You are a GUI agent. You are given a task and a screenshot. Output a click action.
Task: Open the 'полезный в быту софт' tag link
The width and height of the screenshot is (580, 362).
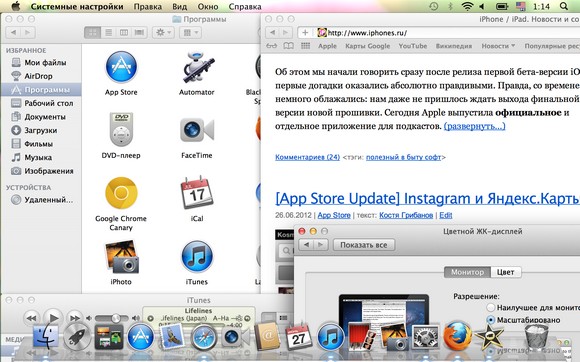[403, 157]
